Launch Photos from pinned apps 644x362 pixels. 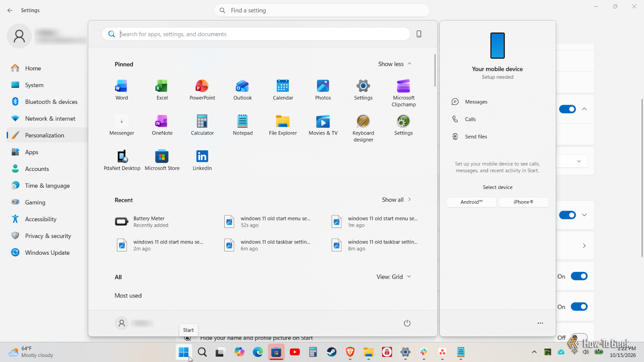[323, 90]
